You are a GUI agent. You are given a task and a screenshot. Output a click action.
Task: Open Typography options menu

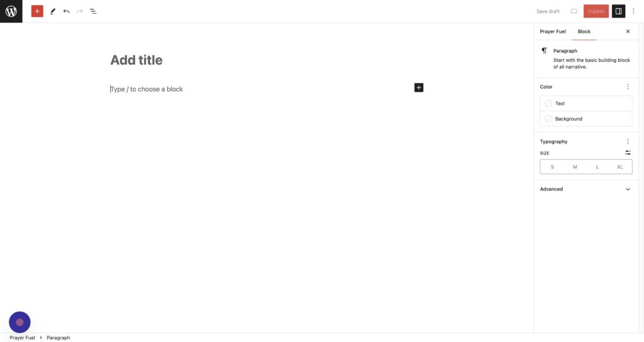pos(628,141)
